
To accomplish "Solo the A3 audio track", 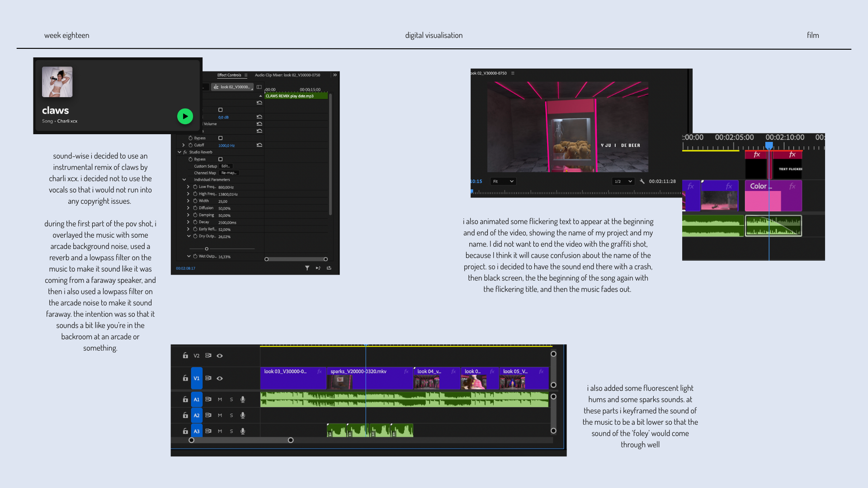I will click(x=231, y=431).
